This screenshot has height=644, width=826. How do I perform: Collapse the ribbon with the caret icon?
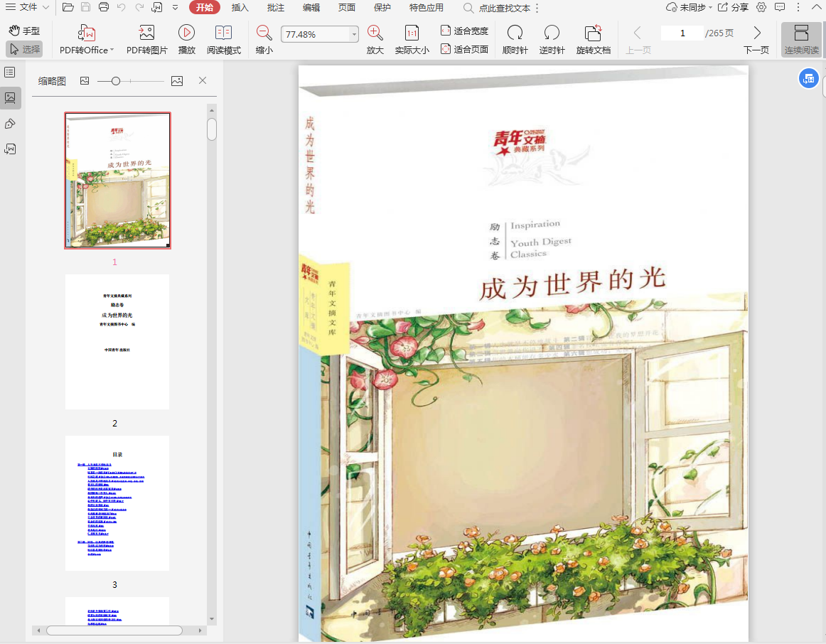pos(817,7)
